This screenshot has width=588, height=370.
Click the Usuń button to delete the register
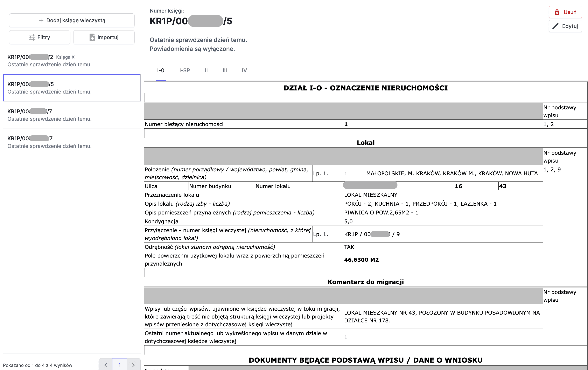566,12
